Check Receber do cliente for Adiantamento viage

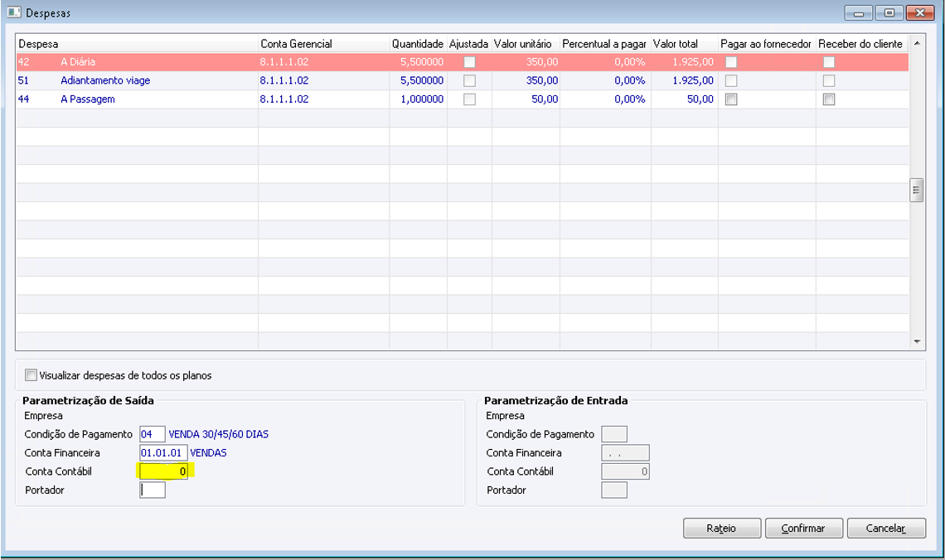point(829,80)
